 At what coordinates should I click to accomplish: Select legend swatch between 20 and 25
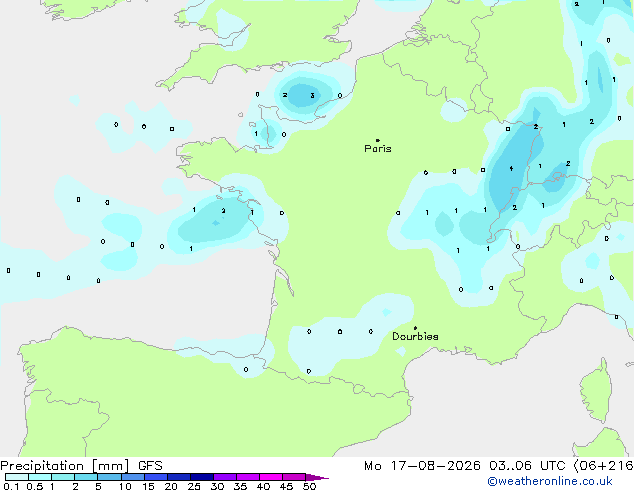179,477
